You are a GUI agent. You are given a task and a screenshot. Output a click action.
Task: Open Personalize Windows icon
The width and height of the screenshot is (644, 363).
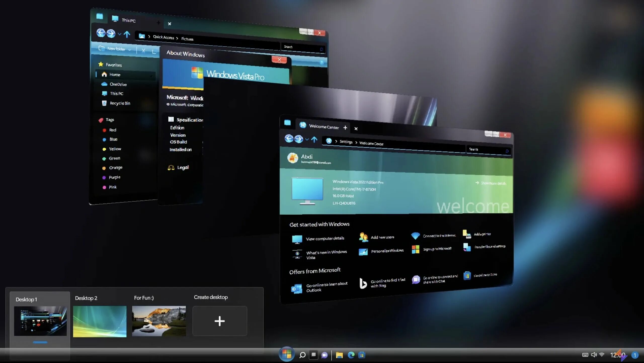363,251
